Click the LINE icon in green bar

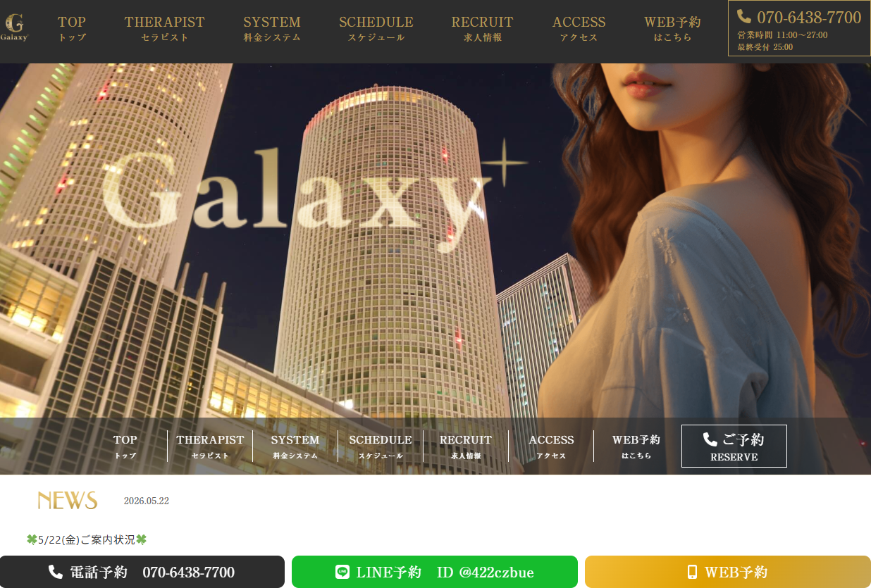tap(342, 572)
